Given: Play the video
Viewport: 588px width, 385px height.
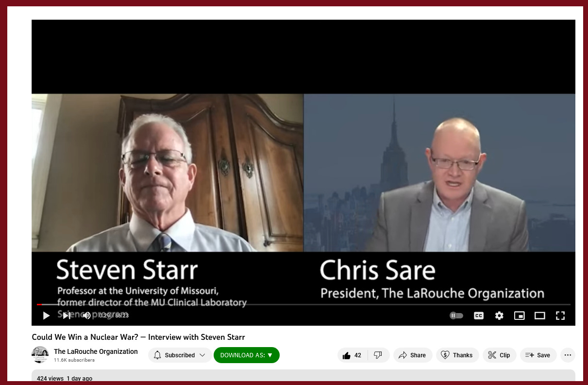Looking at the screenshot, I should point(47,315).
